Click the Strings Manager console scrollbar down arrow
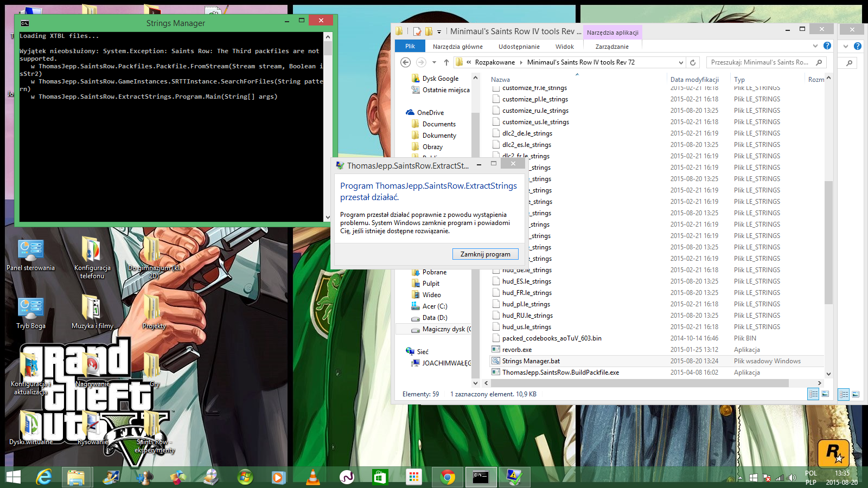This screenshot has width=868, height=488. pos(328,217)
